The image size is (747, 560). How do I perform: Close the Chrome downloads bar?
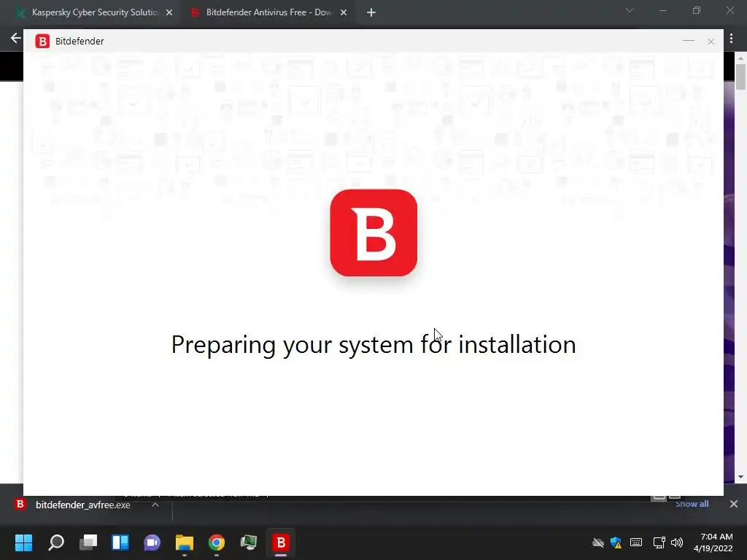pyautogui.click(x=734, y=504)
